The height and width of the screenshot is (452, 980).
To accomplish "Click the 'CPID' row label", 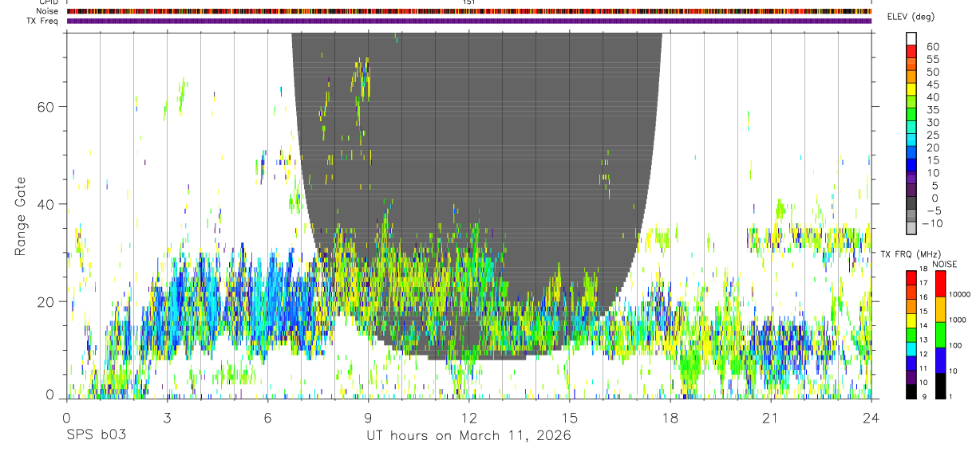I will tap(47, 2).
